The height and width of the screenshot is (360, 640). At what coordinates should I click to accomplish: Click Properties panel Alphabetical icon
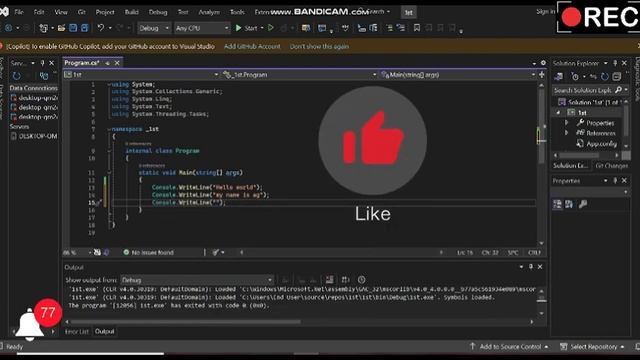[x=569, y=204]
